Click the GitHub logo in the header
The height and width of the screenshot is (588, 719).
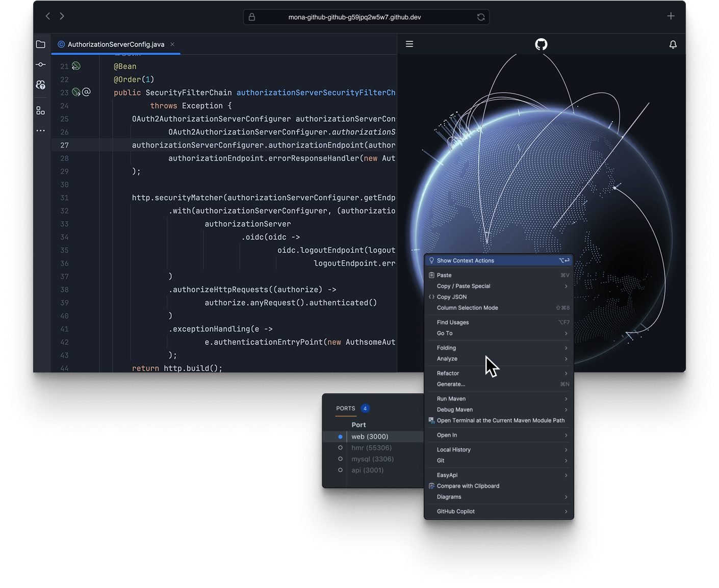point(541,44)
